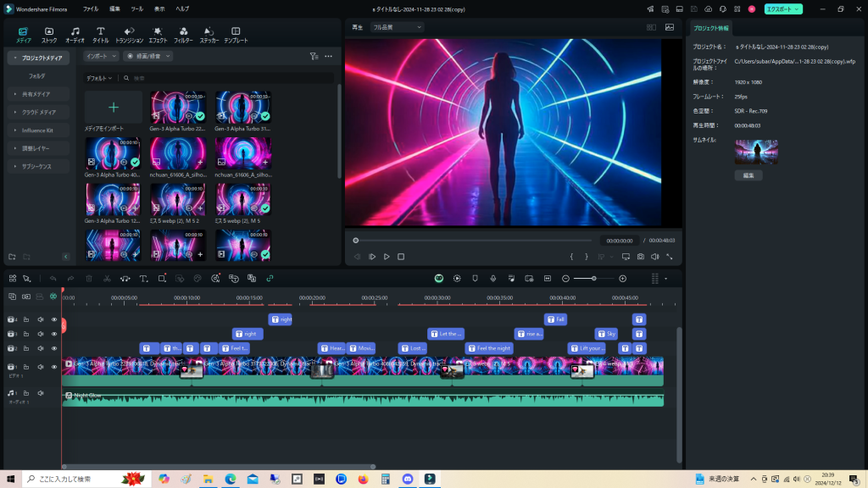Viewport: 868px width, 488px height.
Task: Toggle lock on the top title track
Action: coord(26,319)
